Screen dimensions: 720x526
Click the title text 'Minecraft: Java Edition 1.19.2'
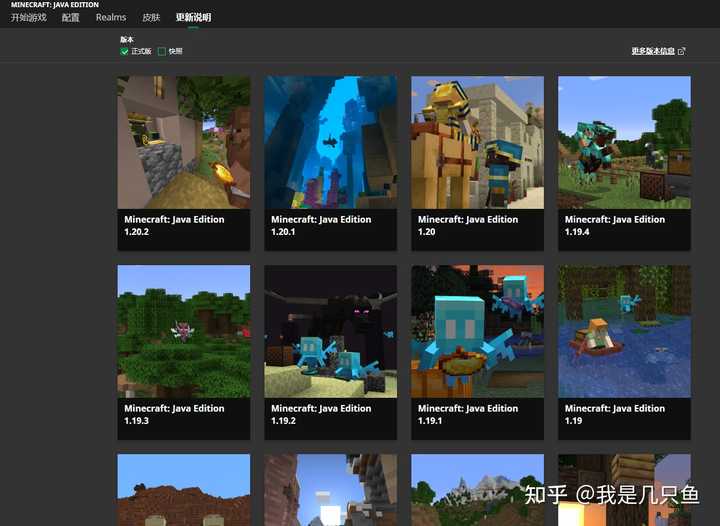pos(321,414)
